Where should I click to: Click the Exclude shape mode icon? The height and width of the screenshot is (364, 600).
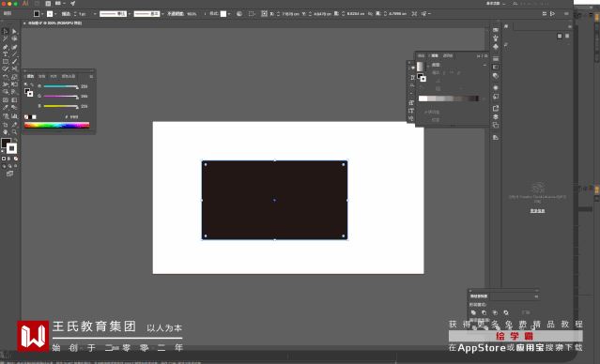click(x=506, y=312)
